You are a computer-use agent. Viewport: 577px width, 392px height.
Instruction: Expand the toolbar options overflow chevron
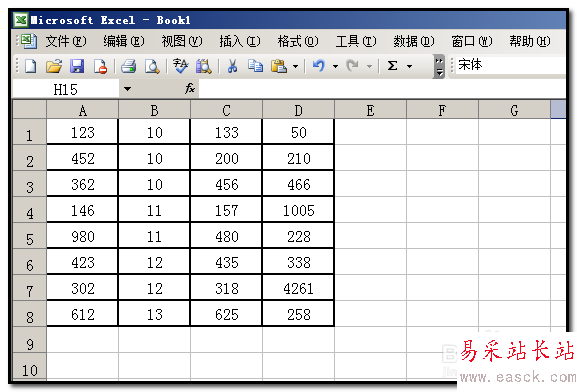coord(439,67)
